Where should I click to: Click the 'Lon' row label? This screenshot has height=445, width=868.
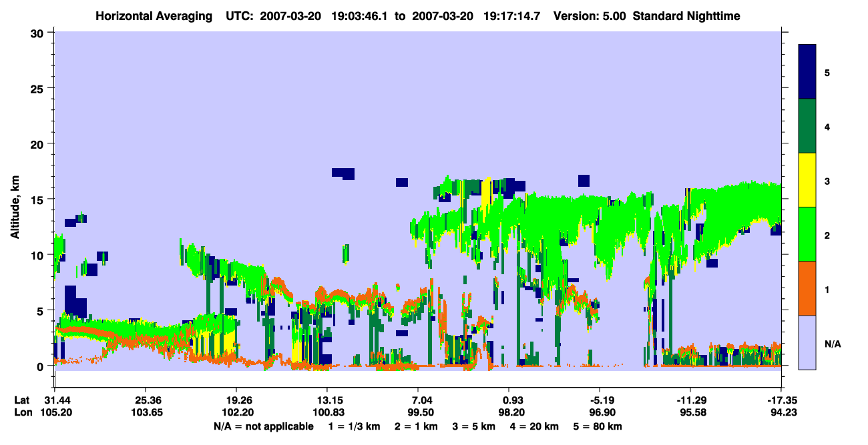23,412
